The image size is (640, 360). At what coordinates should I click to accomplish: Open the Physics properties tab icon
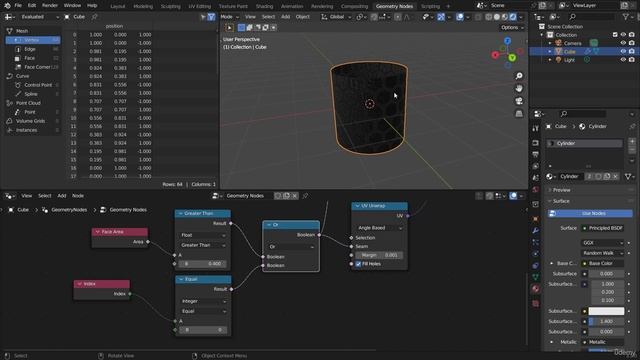(536, 254)
